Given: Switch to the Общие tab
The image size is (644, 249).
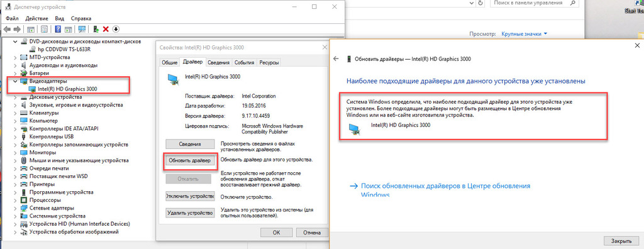Looking at the screenshot, I should (x=170, y=63).
